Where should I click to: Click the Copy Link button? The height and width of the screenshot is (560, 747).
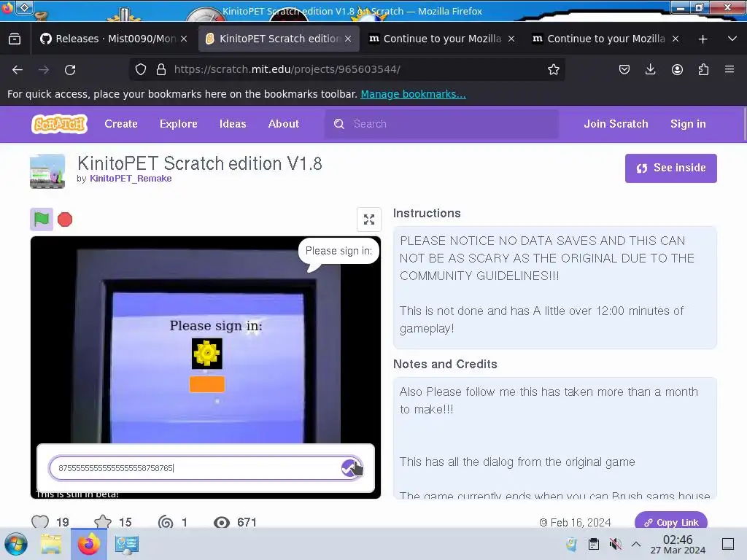pos(671,522)
